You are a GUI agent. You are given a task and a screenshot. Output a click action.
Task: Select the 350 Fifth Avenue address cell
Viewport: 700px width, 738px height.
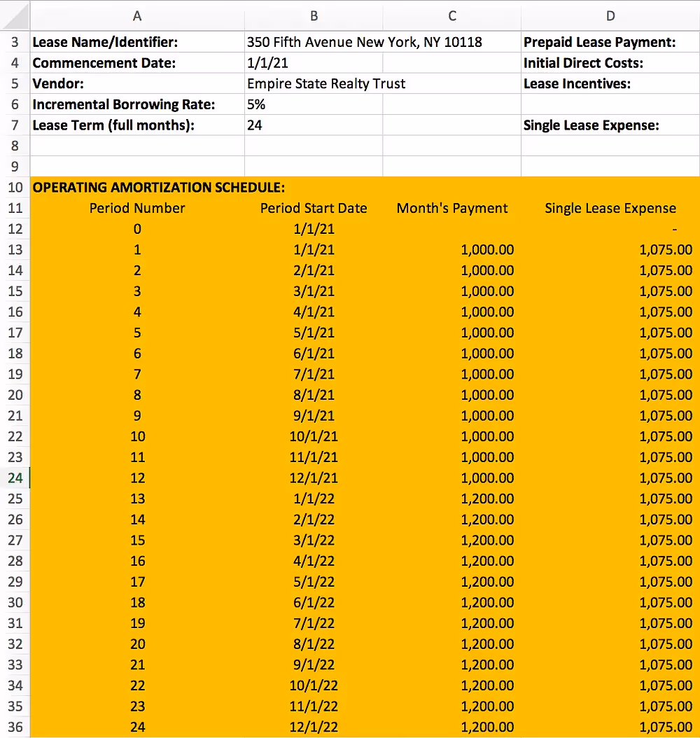click(x=314, y=42)
